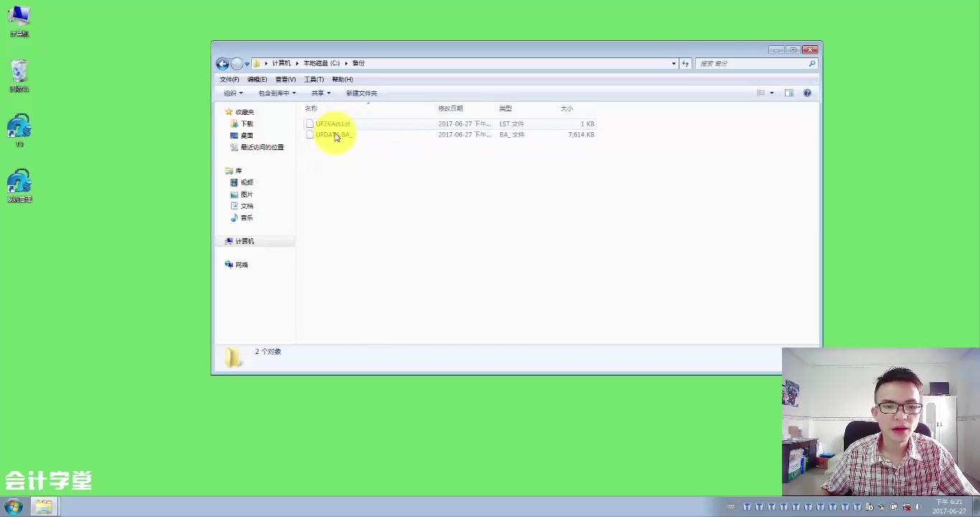Viewport: 980px width, 517px height.
Task: Open the Windows Start button
Action: click(14, 507)
